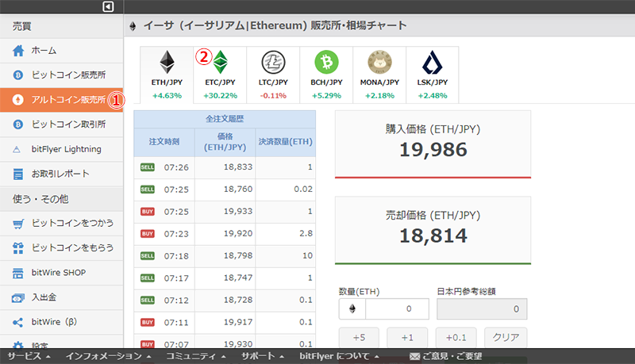This screenshot has height=364, width=635.
Task: Open ビットコイン販売所 in the sidebar
Action: 62,75
